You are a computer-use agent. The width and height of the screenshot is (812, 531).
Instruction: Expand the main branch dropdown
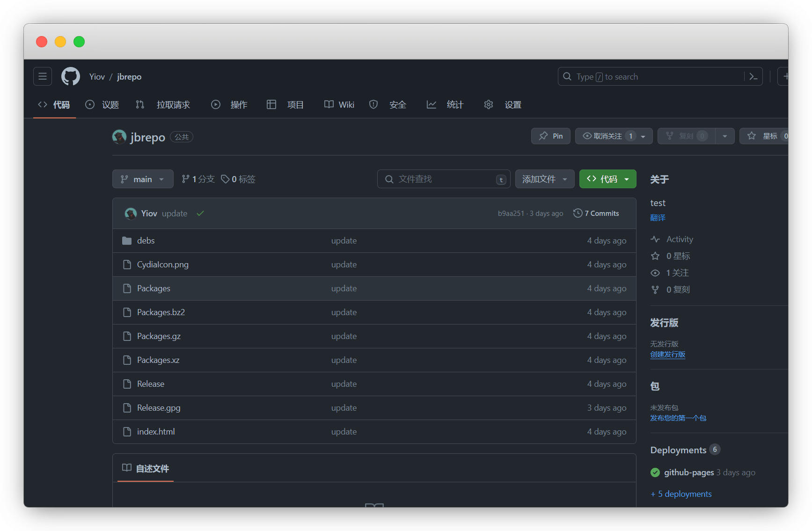pos(143,179)
